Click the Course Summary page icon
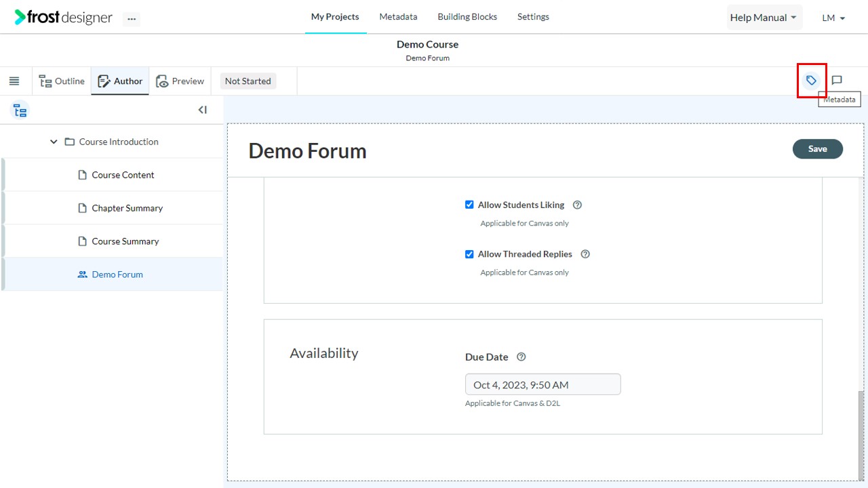The height and width of the screenshot is (488, 868). 83,241
